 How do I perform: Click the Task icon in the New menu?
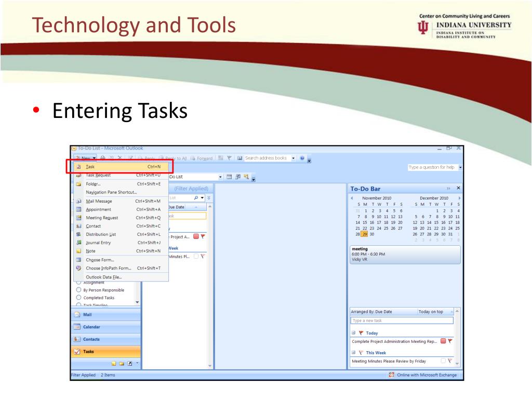pos(78,167)
